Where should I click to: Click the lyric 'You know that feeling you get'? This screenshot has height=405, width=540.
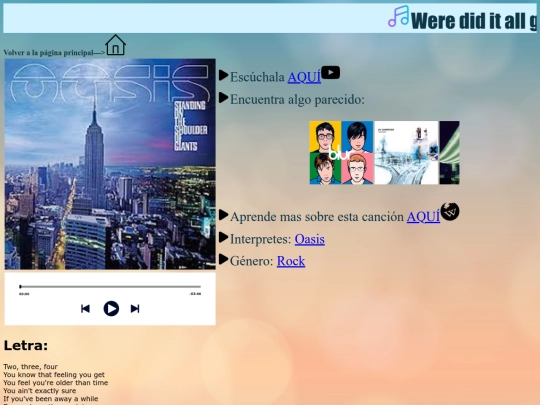pos(54,374)
